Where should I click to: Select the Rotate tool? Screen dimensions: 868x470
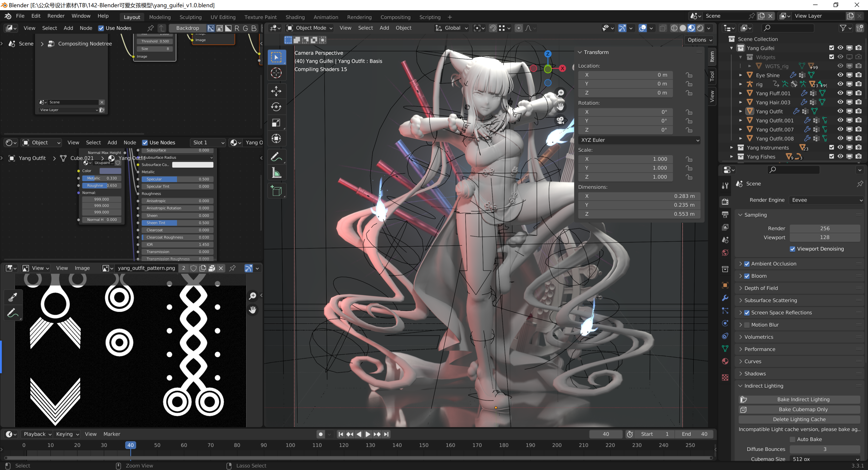click(x=276, y=107)
